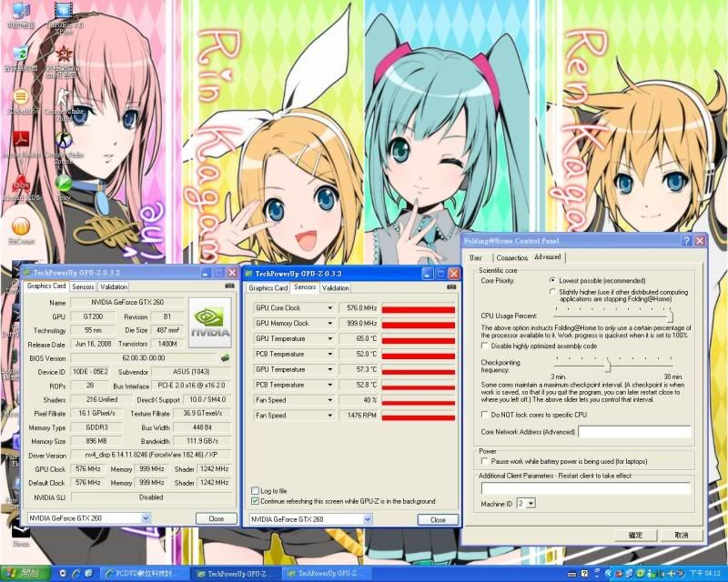
Task: Switch to the PCDVD taskbar button
Action: point(145,574)
